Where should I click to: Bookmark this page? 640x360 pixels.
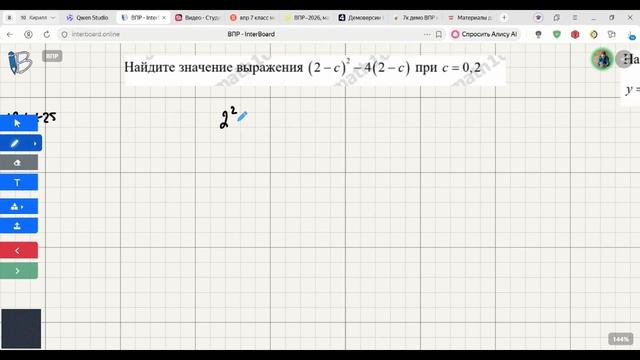click(x=439, y=34)
